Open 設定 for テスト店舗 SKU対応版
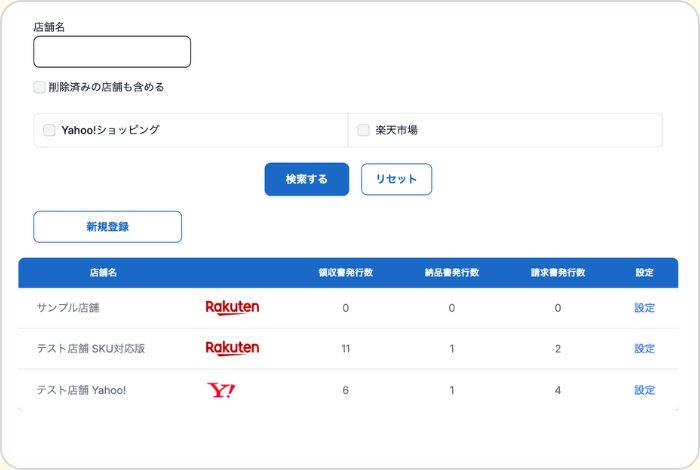This screenshot has height=470, width=700. 644,349
